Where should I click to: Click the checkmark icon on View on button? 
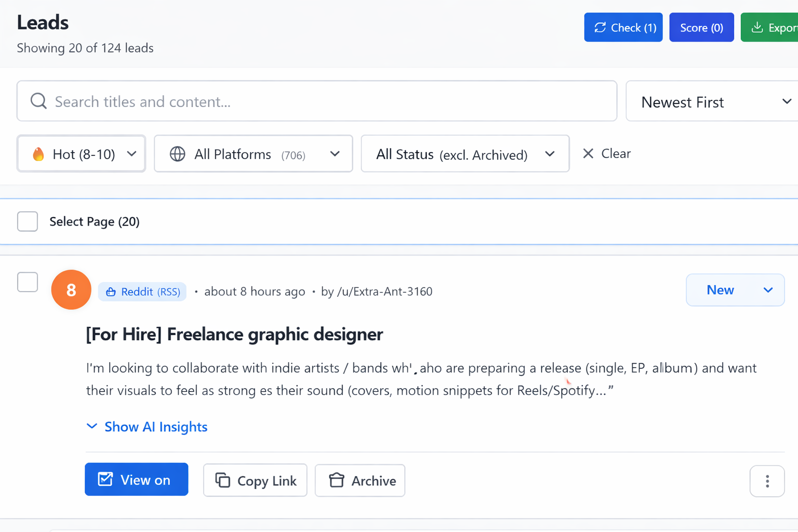tap(105, 479)
